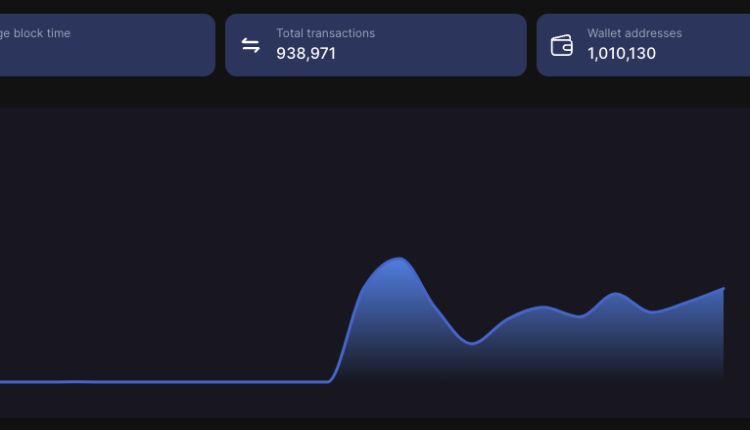Select the 1,010,130 wallet count value
Image resolution: width=750 pixels, height=430 pixels.
pos(621,53)
